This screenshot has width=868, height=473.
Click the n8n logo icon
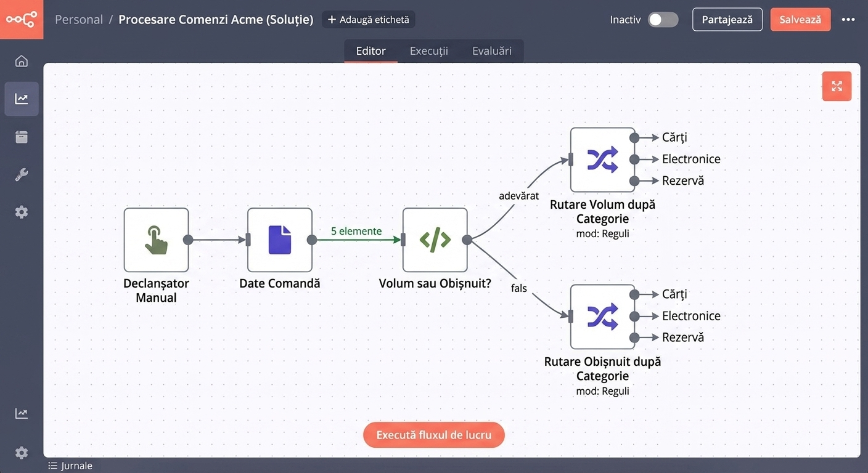point(22,20)
